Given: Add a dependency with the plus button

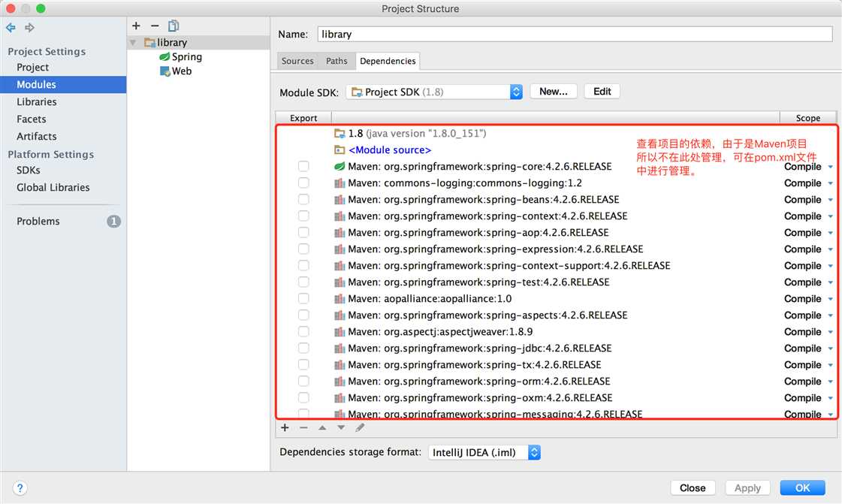Looking at the screenshot, I should tap(285, 428).
